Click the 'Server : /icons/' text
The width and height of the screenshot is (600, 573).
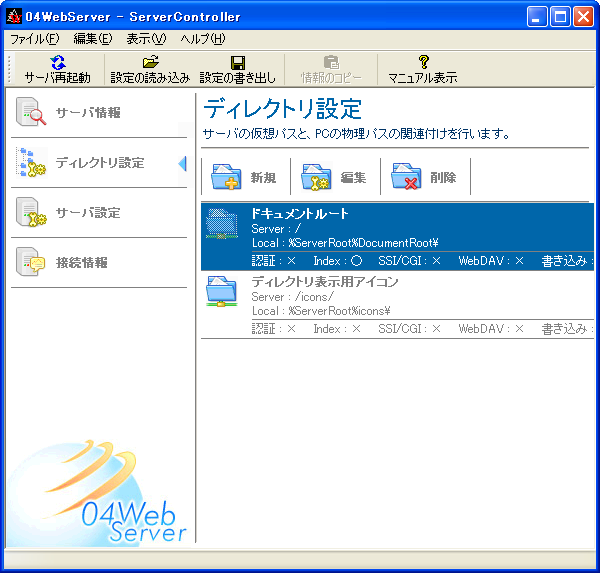293,297
